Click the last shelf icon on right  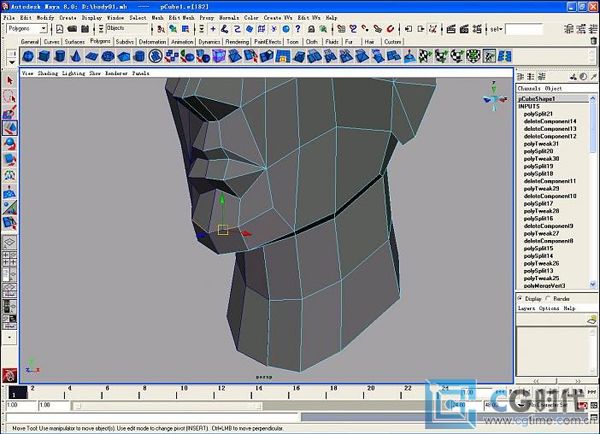click(x=504, y=57)
